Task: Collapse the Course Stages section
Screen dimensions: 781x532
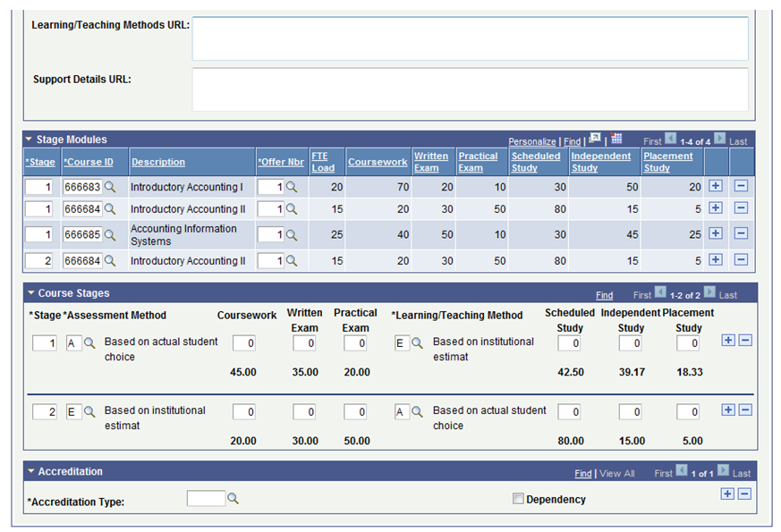Action: 30,294
